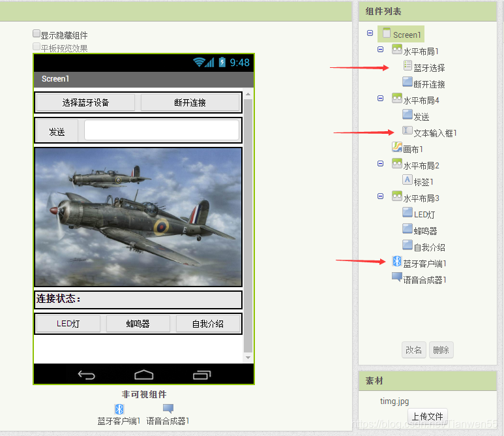Screen dimensions: 504x436
Task: Click the 文本输入框1 textbox icon
Action: coord(408,131)
